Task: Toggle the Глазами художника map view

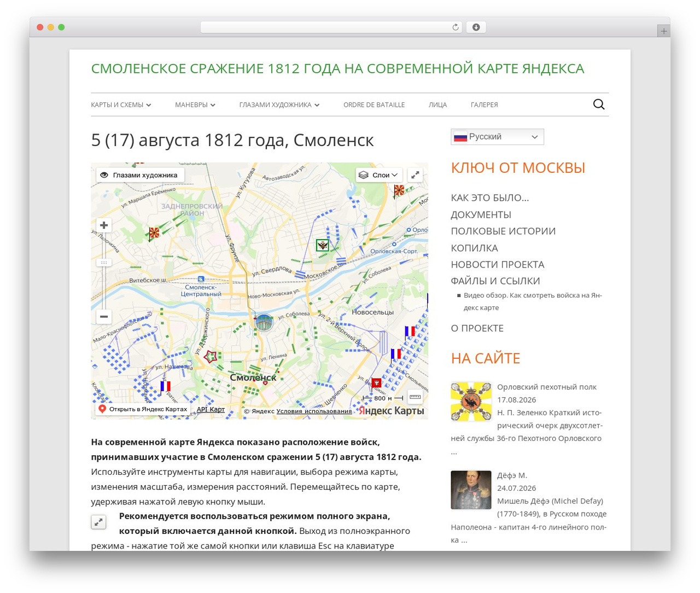Action: pyautogui.click(x=140, y=175)
